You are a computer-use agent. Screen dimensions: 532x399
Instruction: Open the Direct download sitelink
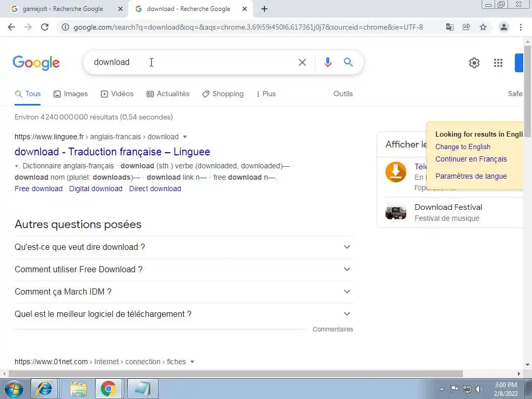[155, 189]
